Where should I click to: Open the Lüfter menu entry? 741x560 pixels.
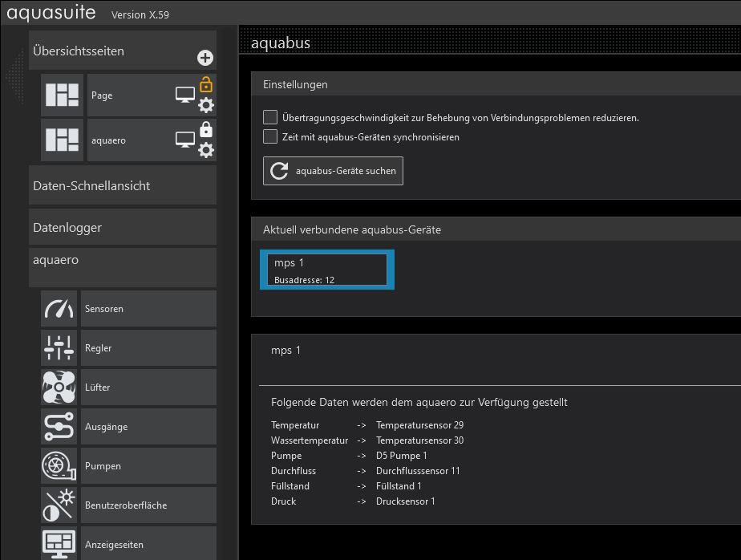148,387
